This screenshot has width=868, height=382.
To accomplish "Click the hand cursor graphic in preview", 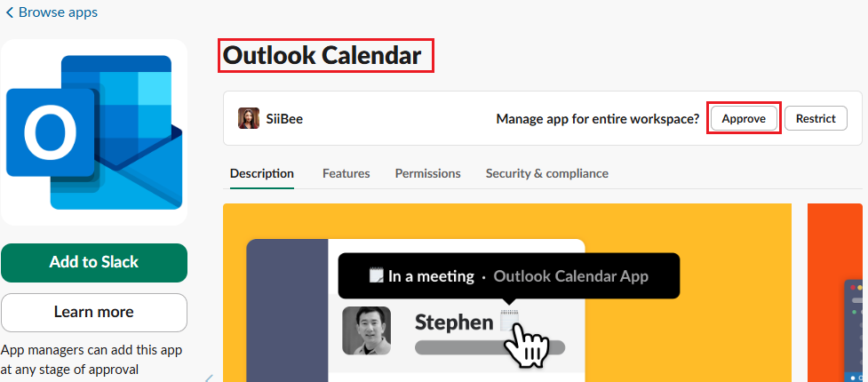I will [527, 346].
